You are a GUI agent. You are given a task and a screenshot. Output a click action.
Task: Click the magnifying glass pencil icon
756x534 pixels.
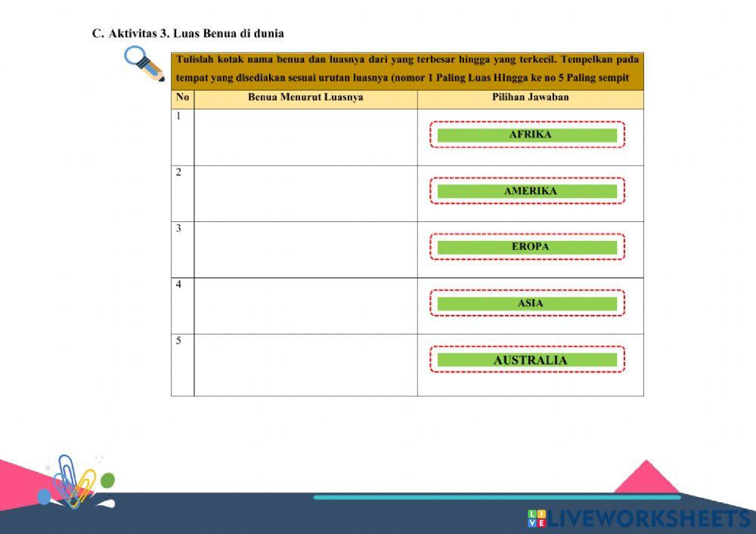click(144, 64)
